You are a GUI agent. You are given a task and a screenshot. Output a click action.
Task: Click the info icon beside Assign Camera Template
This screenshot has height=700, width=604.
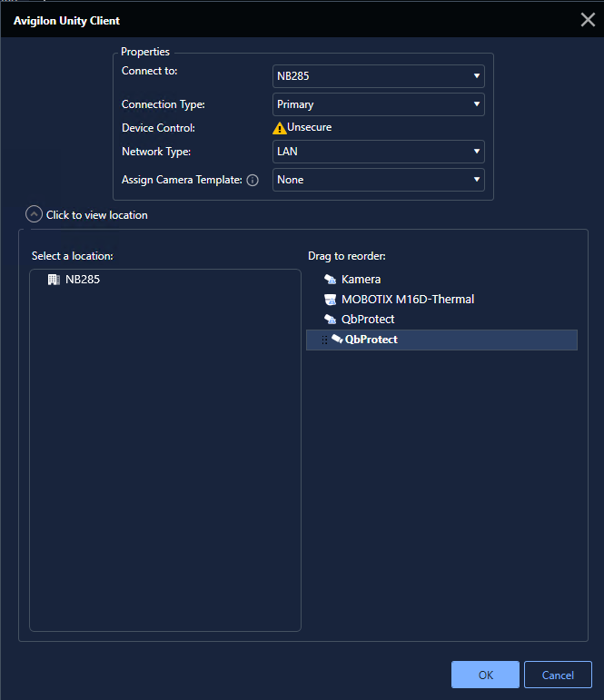252,180
